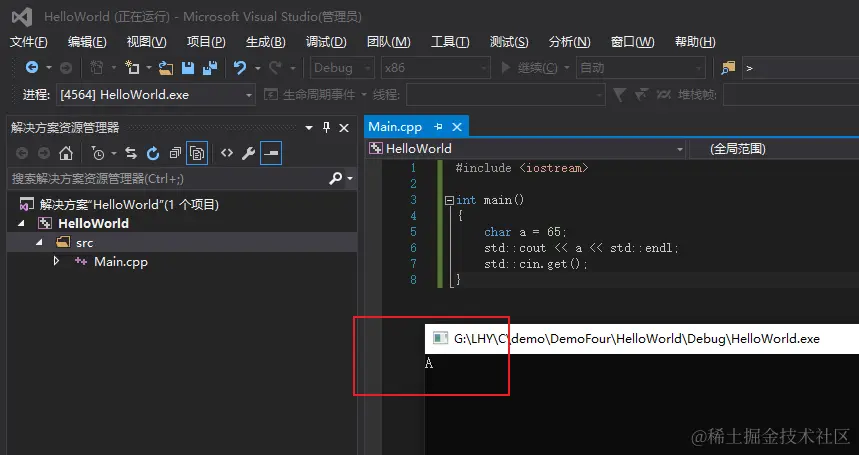Click the 继续(C) continue button
This screenshot has width=859, height=455.
(530, 68)
